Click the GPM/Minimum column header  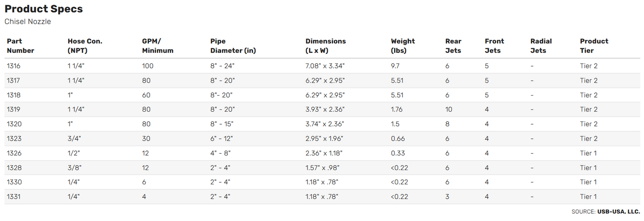157,46
